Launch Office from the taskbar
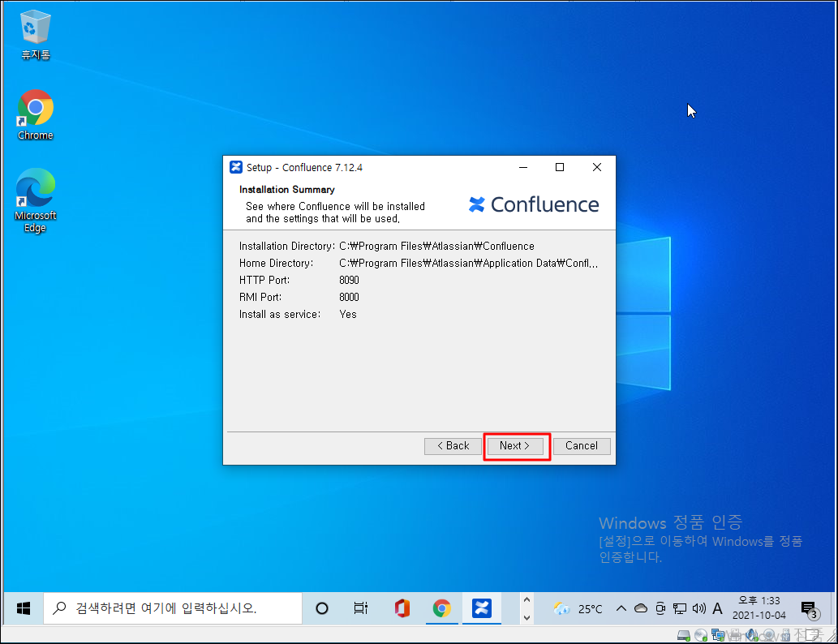Image resolution: width=838 pixels, height=644 pixels. pyautogui.click(x=402, y=608)
